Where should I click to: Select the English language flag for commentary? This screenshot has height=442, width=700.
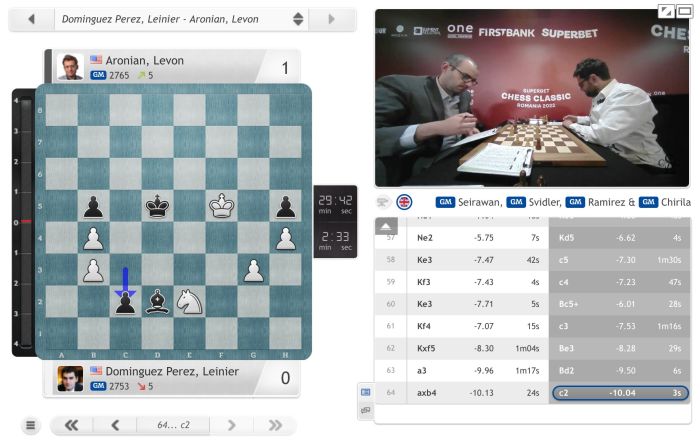click(x=404, y=202)
